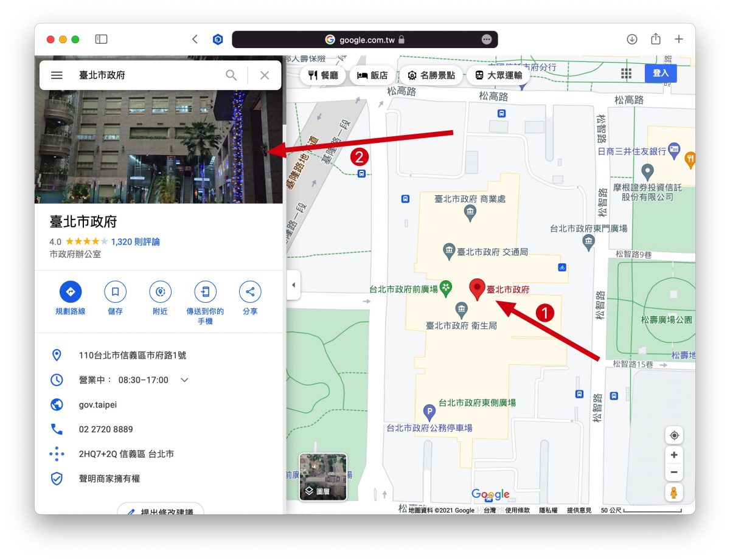Click the 台北市政府前廣場 green park marker
This screenshot has height=560, width=730.
[446, 287]
